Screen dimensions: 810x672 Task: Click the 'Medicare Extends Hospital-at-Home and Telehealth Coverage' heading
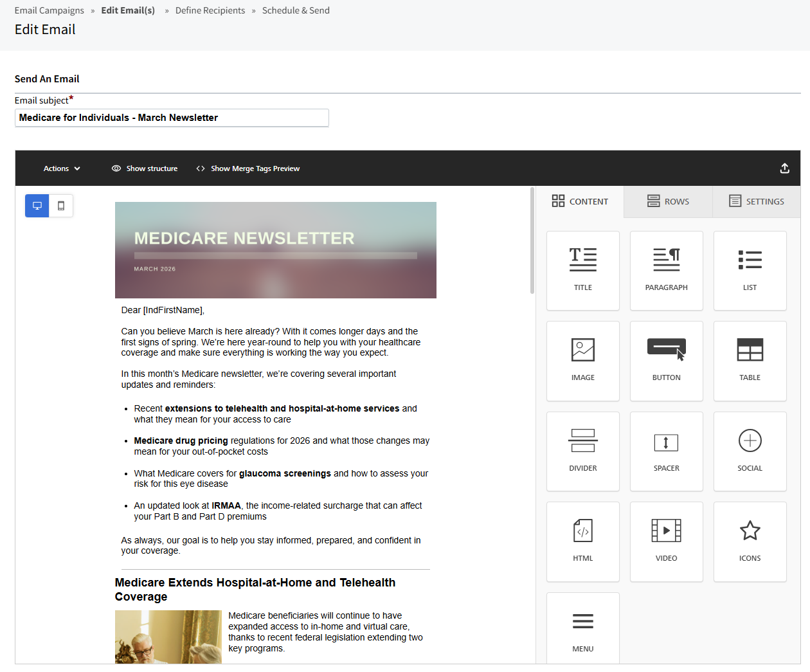point(255,590)
